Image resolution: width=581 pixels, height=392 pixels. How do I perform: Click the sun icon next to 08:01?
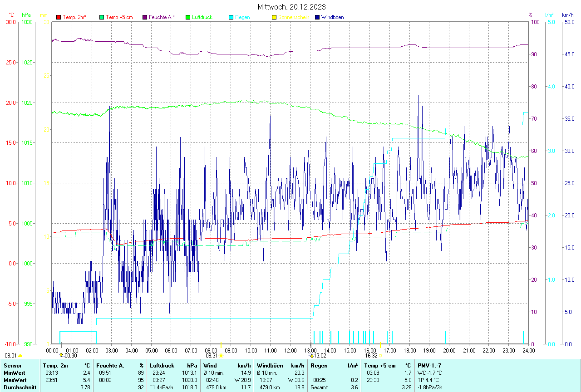click(20, 356)
